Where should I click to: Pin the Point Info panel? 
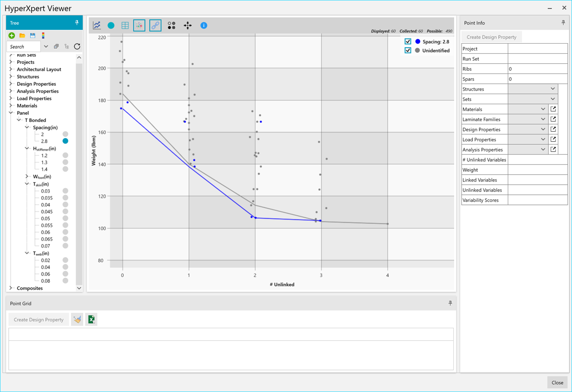563,22
